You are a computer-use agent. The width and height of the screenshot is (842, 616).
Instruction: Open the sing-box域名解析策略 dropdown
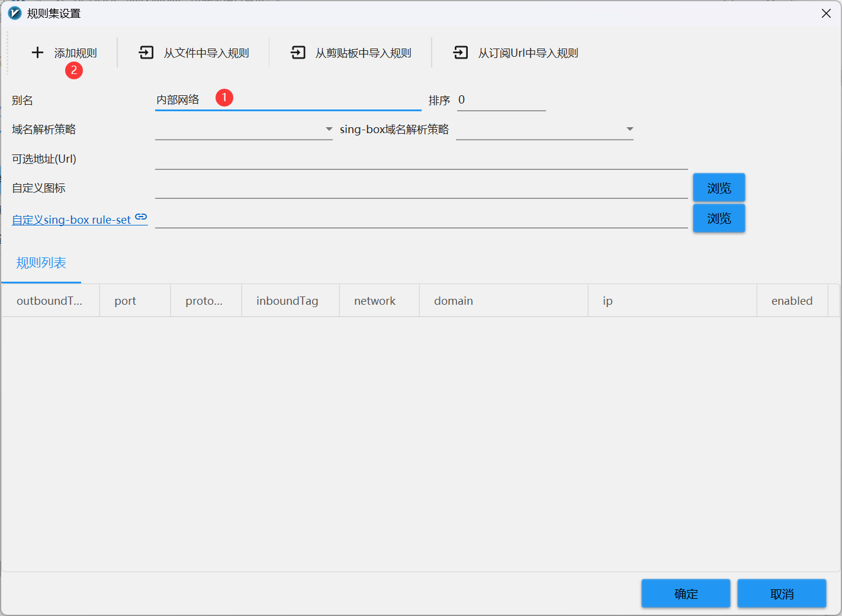tap(545, 129)
